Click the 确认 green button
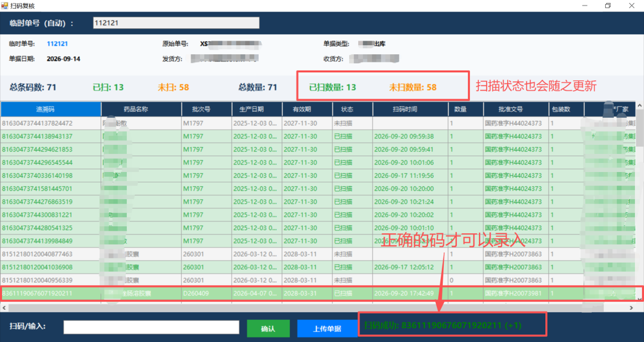This screenshot has width=644, height=342. pyautogui.click(x=268, y=328)
